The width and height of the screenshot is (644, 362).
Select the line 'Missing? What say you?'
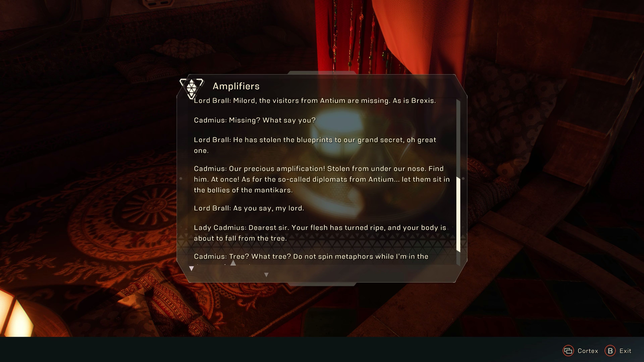[x=255, y=120]
